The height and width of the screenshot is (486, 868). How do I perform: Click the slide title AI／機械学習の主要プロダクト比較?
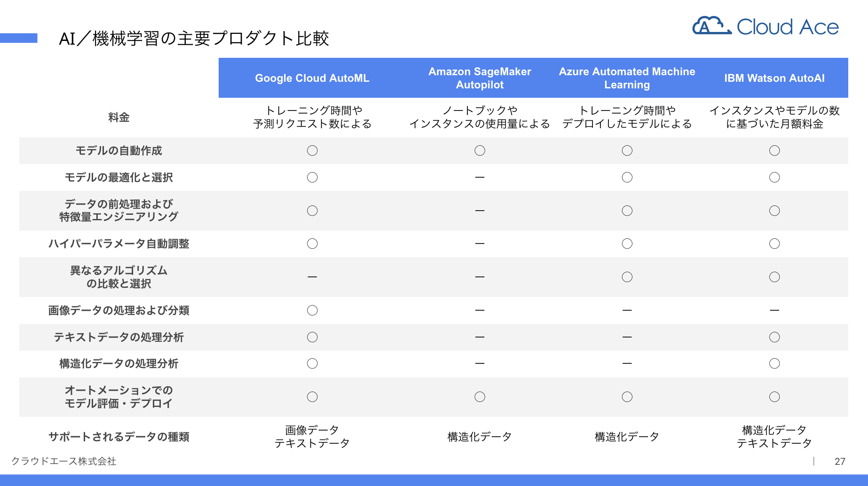click(x=194, y=39)
